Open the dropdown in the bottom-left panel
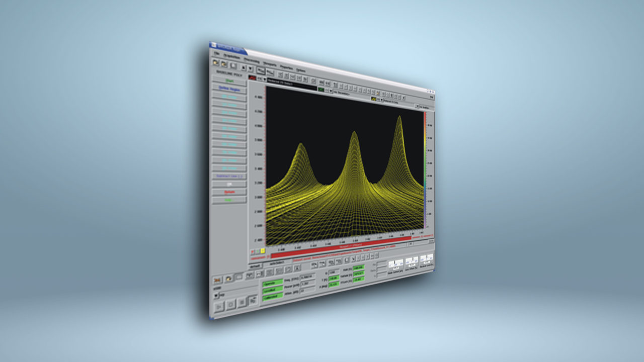This screenshot has height=362, width=644. pos(216,296)
